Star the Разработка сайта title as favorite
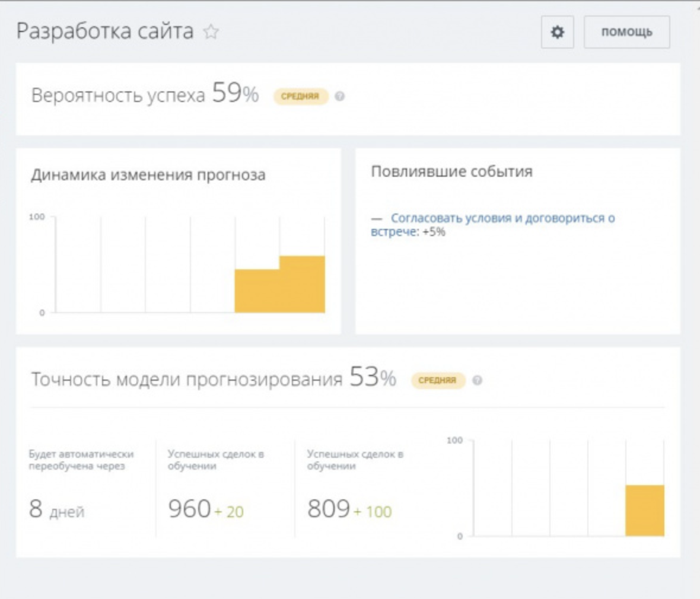The image size is (700, 599). [x=211, y=31]
